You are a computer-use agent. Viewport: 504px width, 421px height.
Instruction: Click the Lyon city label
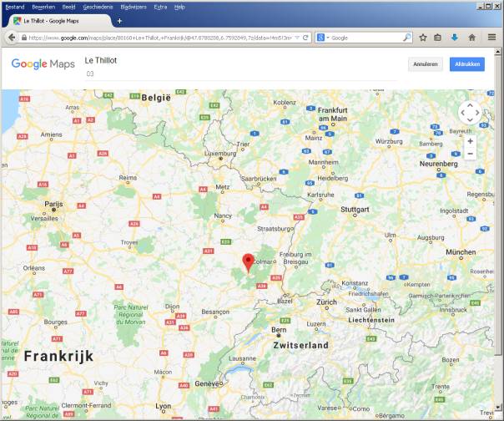tap(164, 406)
